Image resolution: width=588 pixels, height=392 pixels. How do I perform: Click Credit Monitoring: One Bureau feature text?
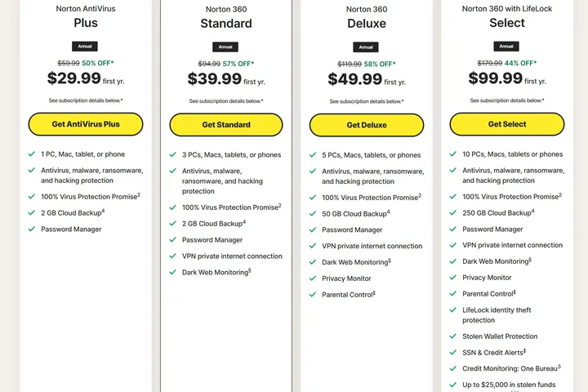point(511,368)
